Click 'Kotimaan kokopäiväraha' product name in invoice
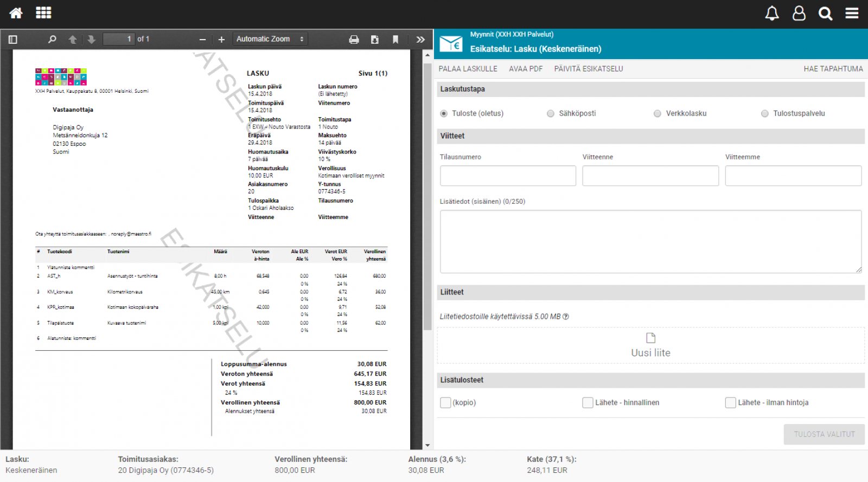This screenshot has width=868, height=482. [133, 307]
